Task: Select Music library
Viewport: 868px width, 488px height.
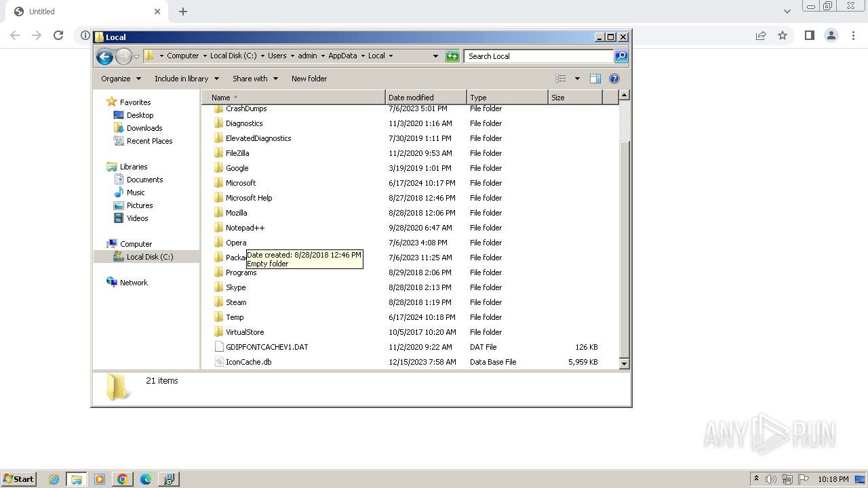Action: tap(136, 192)
